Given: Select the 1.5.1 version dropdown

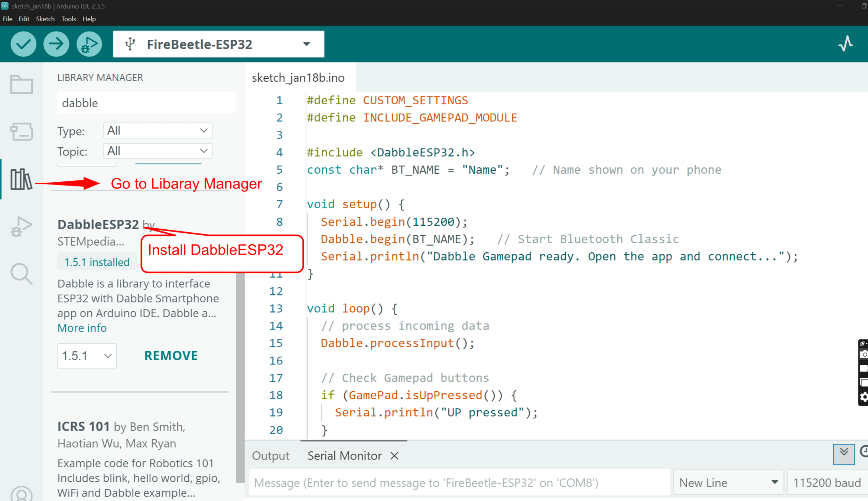Looking at the screenshot, I should pyautogui.click(x=87, y=356).
